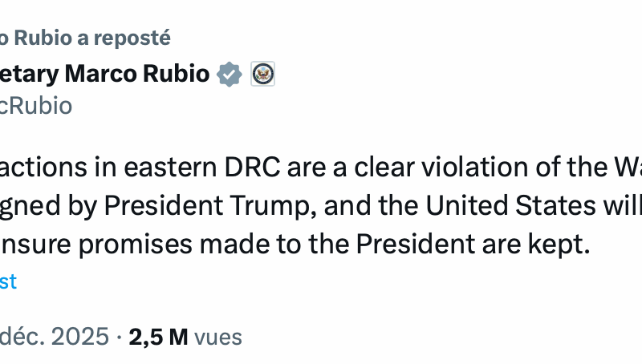Open Secretary Marco Rubio's profile name
The image size is (642, 364).
104,75
